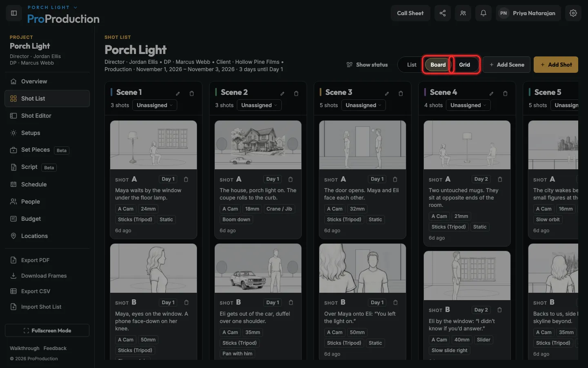Viewport: 588px width, 368px height.
Task: Open the Walkthrough link
Action: pyautogui.click(x=24, y=348)
